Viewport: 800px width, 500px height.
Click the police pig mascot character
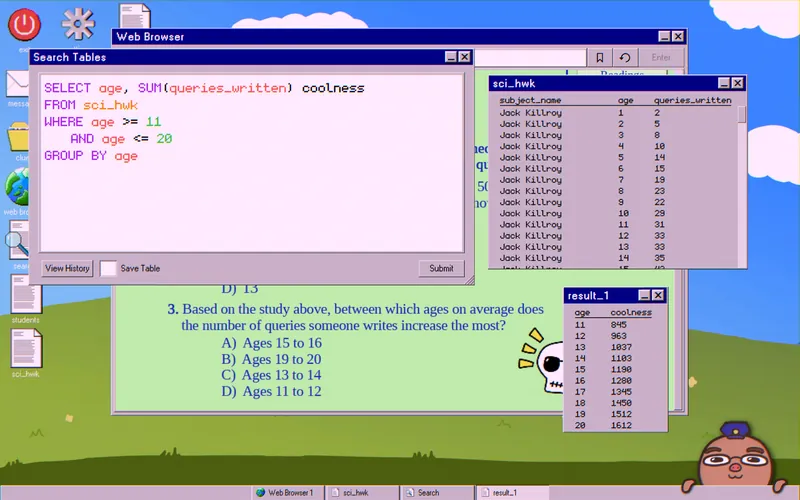734,457
